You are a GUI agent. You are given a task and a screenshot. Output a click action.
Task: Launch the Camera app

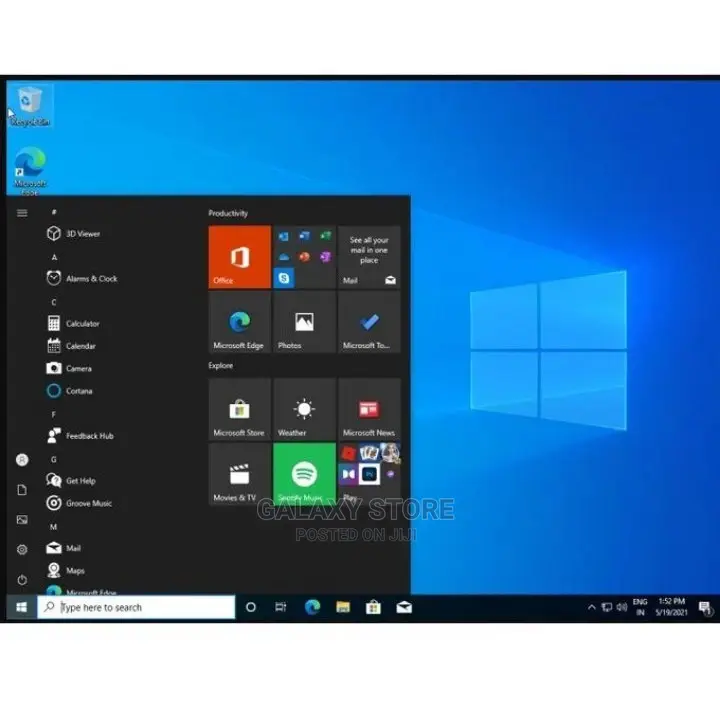69,369
